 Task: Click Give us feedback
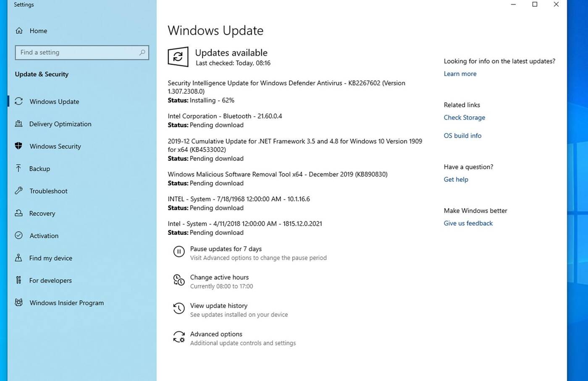tap(468, 223)
